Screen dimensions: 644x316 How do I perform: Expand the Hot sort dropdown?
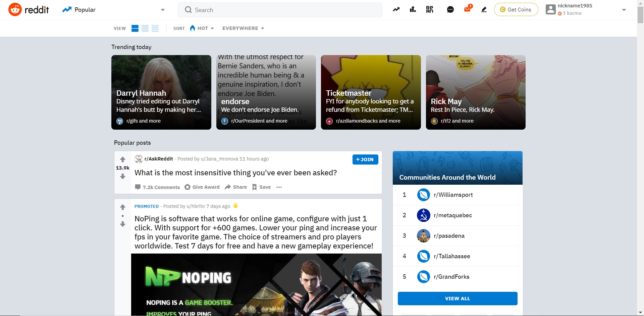point(202,29)
